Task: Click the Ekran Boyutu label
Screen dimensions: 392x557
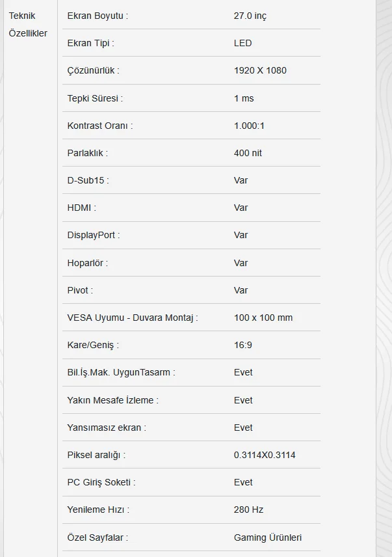Action: coord(98,16)
